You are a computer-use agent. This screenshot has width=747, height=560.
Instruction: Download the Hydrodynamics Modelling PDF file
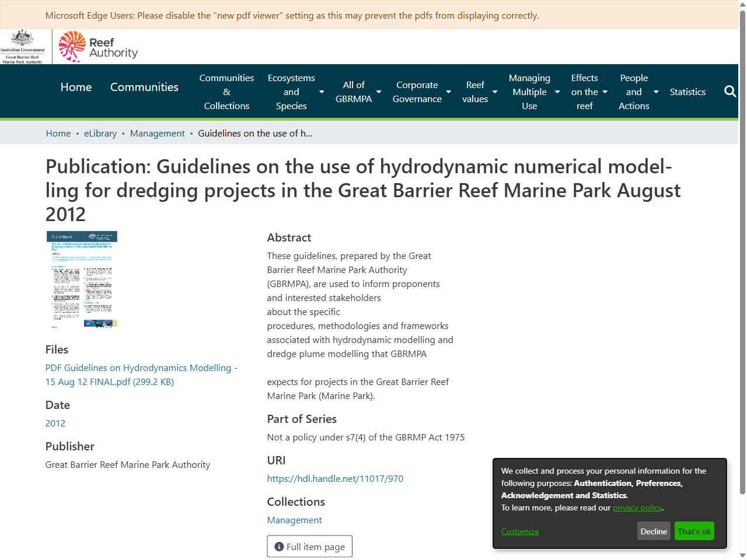[x=141, y=374]
